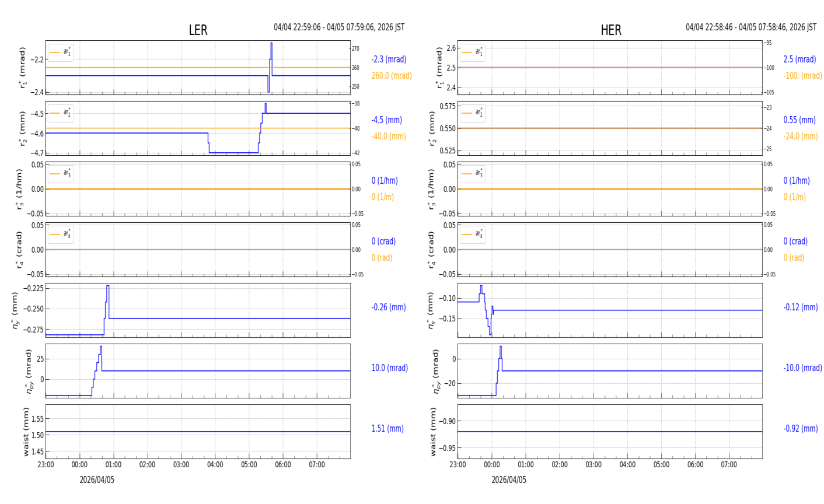Viewport: 824px width, 504px height.
Task: Click the ∂r3* legend in LER plot
Action: tap(61, 174)
